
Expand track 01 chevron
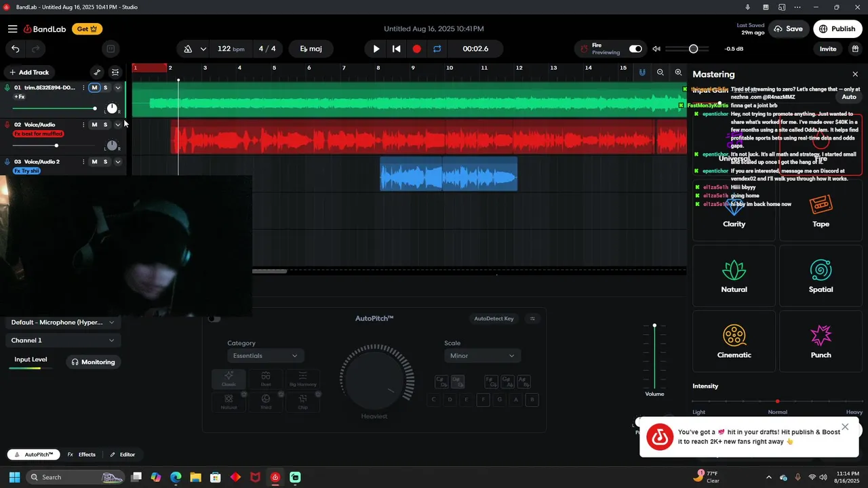point(118,87)
